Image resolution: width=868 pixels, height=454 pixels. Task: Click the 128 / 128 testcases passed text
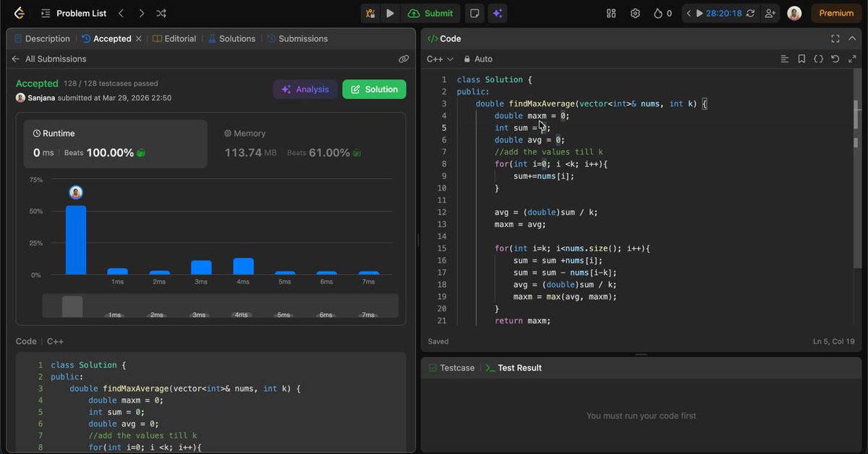click(111, 84)
